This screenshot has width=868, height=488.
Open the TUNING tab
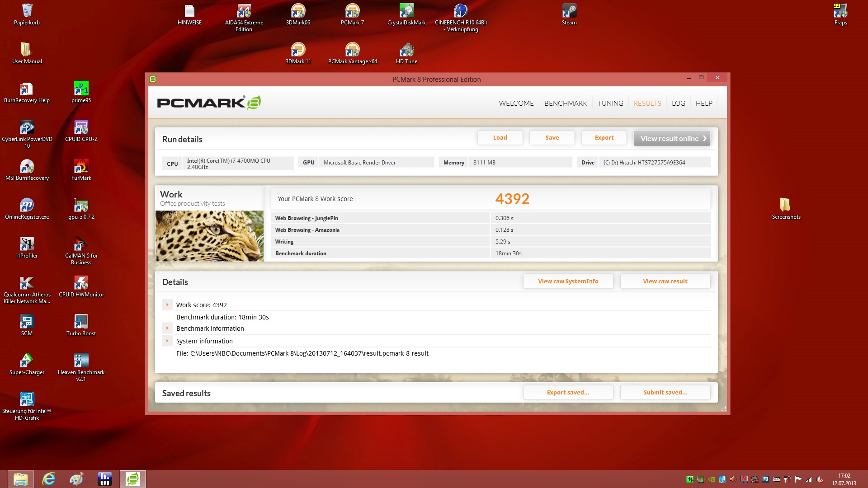[610, 103]
